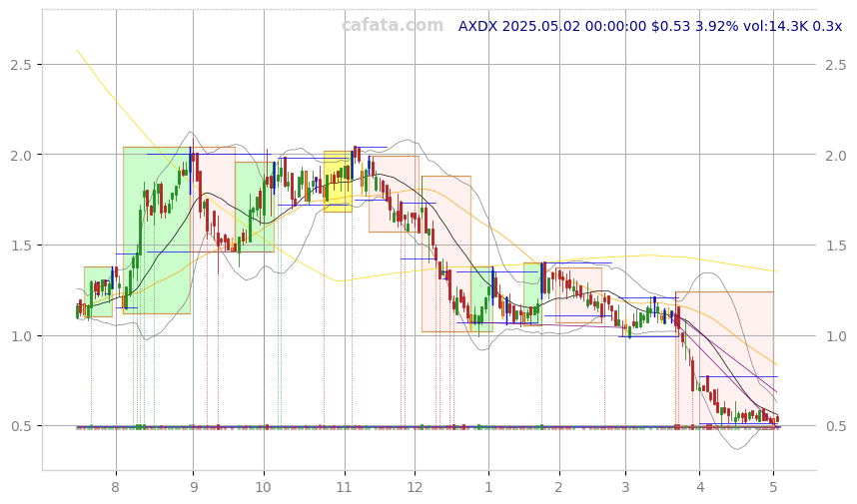
Task: Click month label 8 on x-axis
Action: (115, 487)
